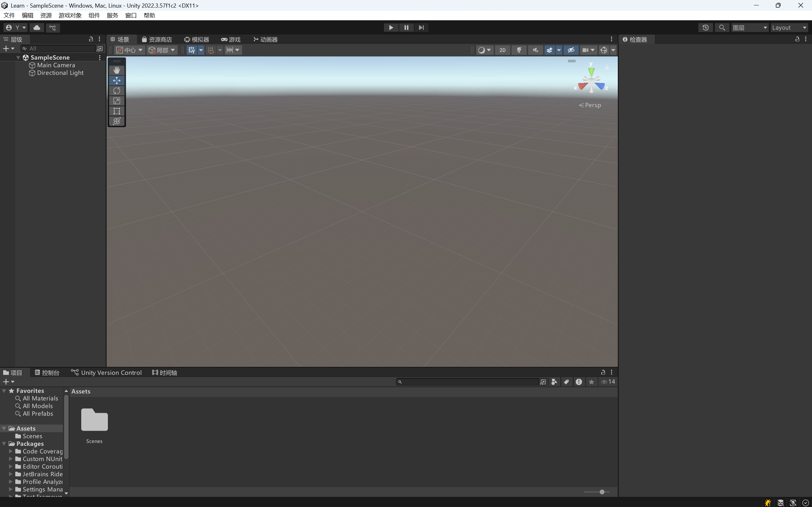Image resolution: width=812 pixels, height=507 pixels.
Task: Open the 游戏对象 menu
Action: click(x=70, y=16)
